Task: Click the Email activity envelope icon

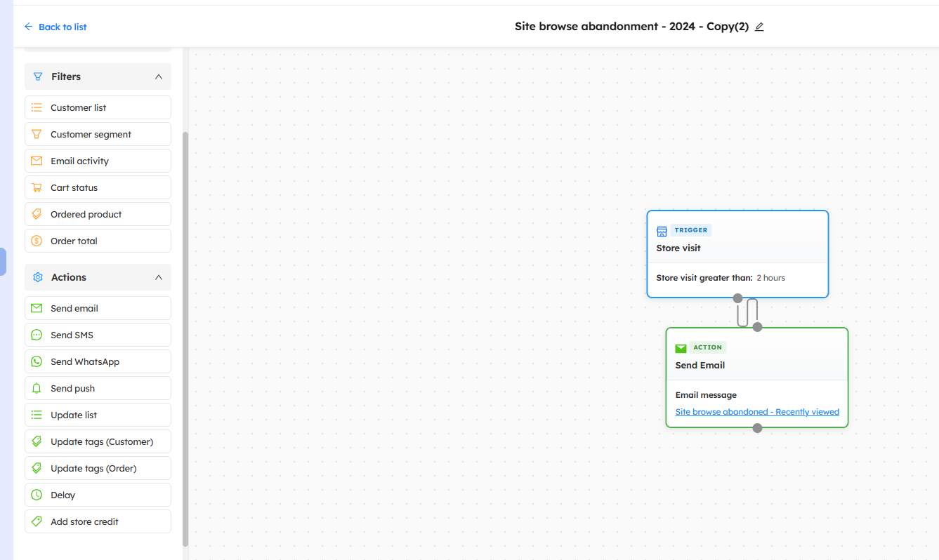Action: pos(37,161)
